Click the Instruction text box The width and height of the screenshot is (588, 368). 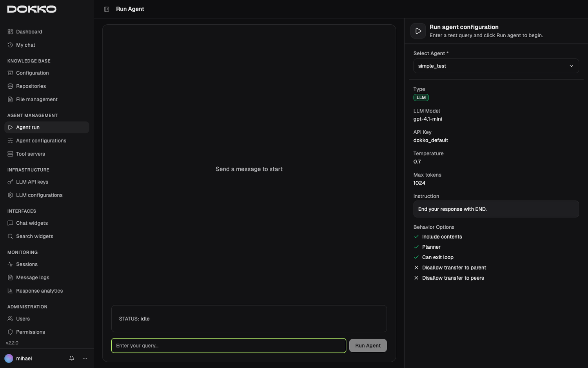[496, 209]
